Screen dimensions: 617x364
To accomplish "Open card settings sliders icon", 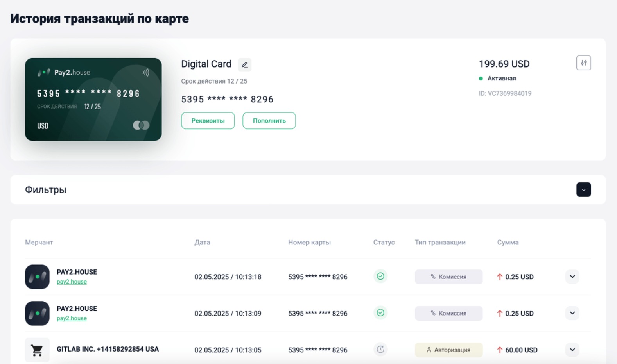I will (583, 63).
